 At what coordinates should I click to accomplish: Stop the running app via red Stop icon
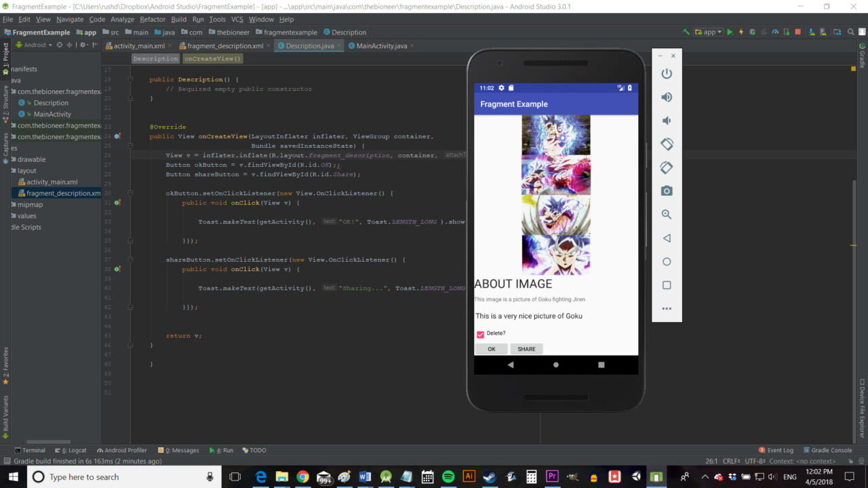797,32
